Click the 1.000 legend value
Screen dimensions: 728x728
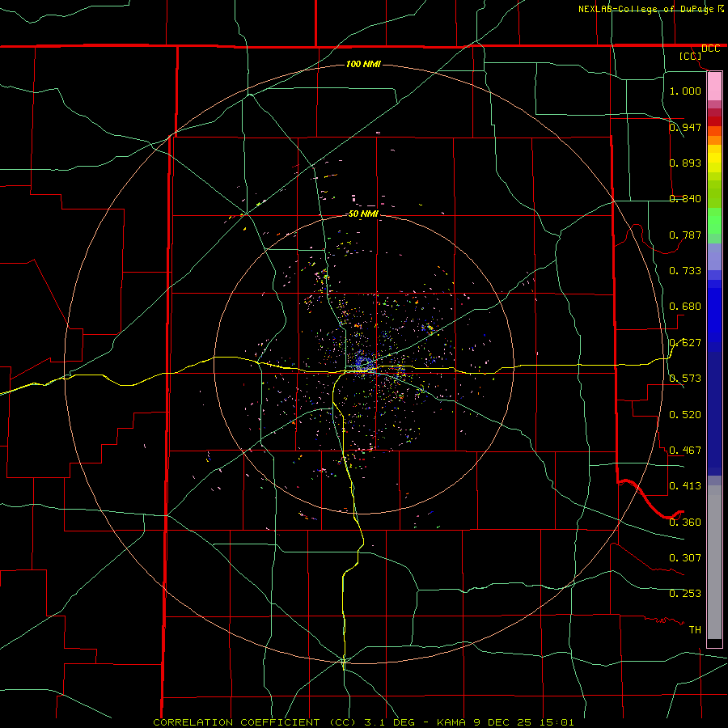click(685, 91)
